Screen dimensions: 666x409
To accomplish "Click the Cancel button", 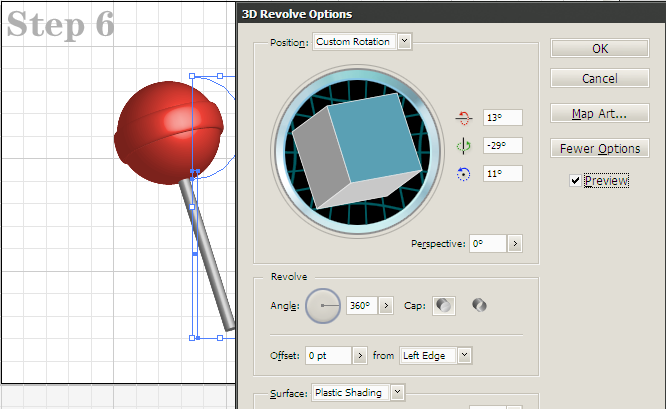I will 600,79.
